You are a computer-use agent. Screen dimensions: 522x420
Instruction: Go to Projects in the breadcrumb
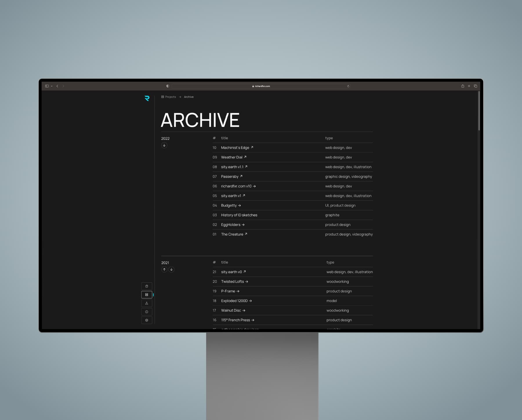coord(170,97)
